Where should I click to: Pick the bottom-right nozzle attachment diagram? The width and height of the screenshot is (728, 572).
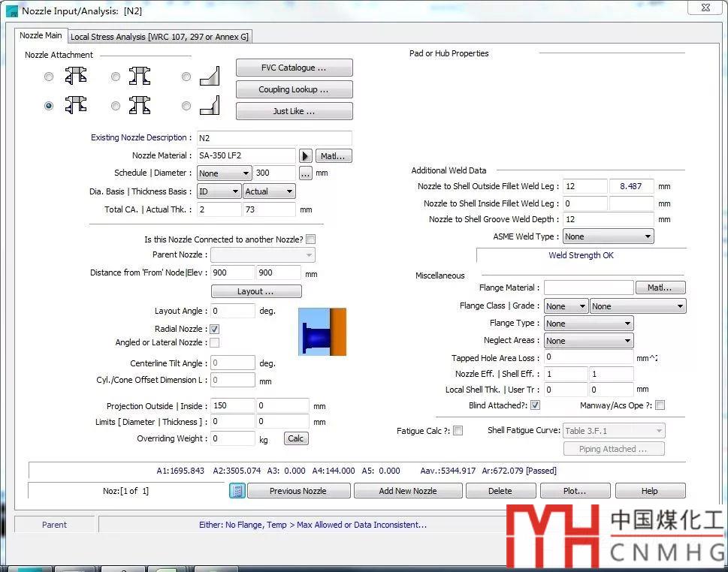209,106
